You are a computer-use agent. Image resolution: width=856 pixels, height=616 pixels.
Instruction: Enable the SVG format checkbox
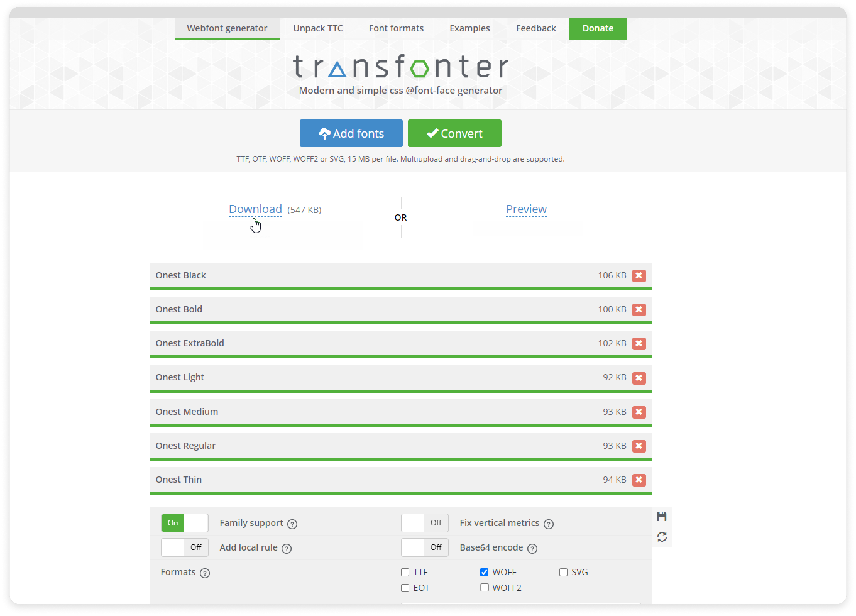[563, 572]
